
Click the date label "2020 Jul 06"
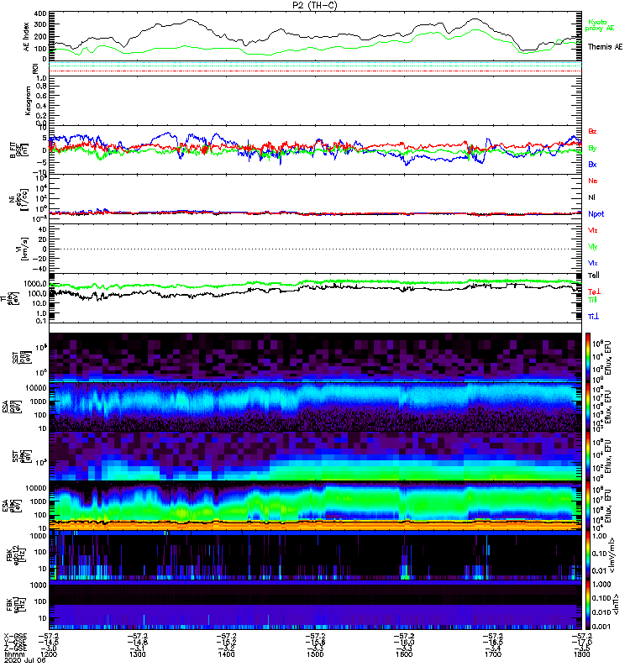pyautogui.click(x=25, y=660)
